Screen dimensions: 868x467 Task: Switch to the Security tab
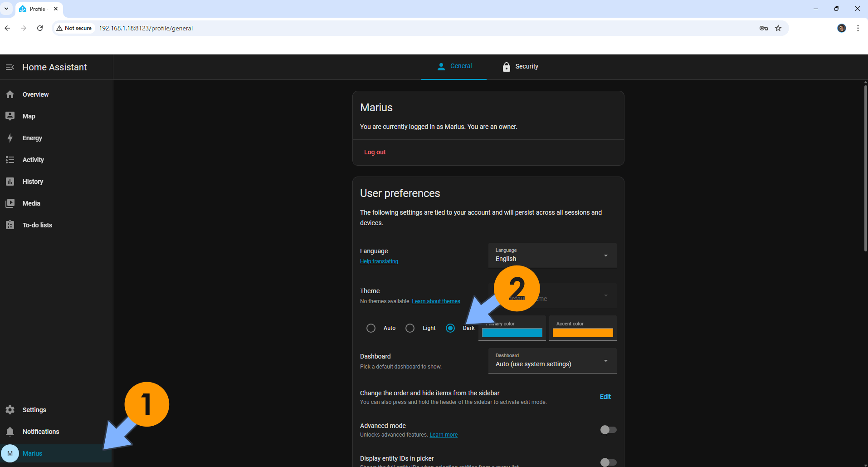tap(520, 67)
